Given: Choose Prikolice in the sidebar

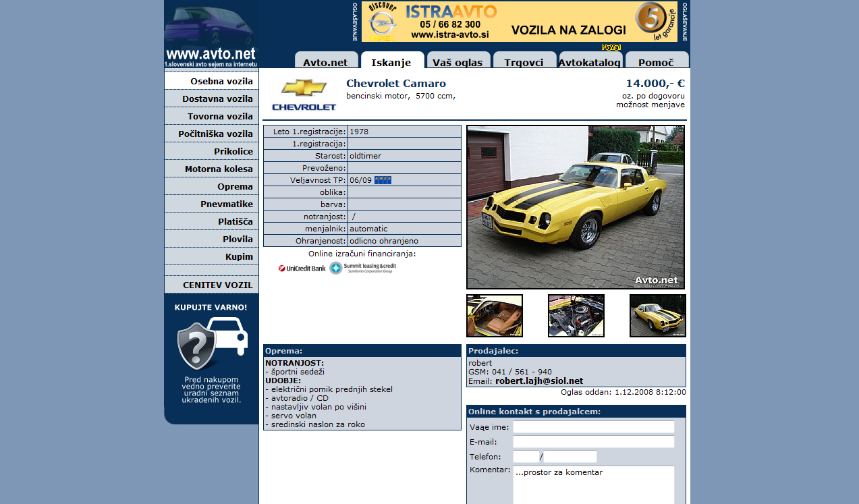Looking at the screenshot, I should pyautogui.click(x=211, y=151).
